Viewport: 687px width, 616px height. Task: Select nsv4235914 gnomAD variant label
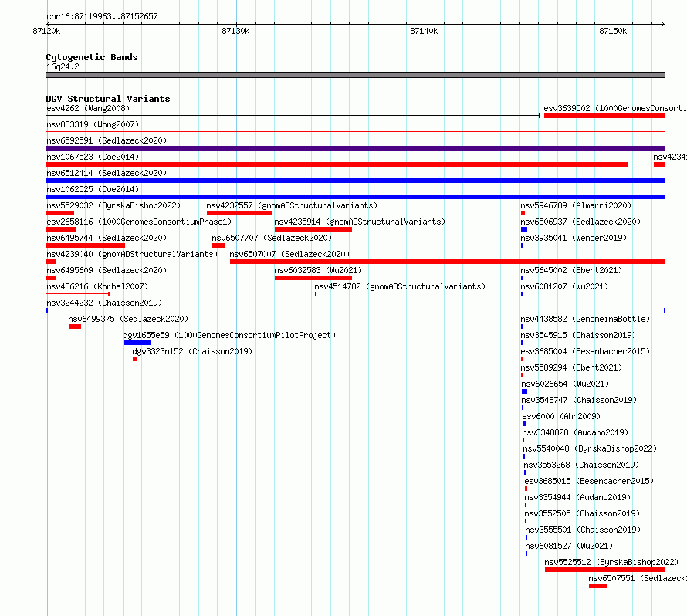(x=360, y=222)
